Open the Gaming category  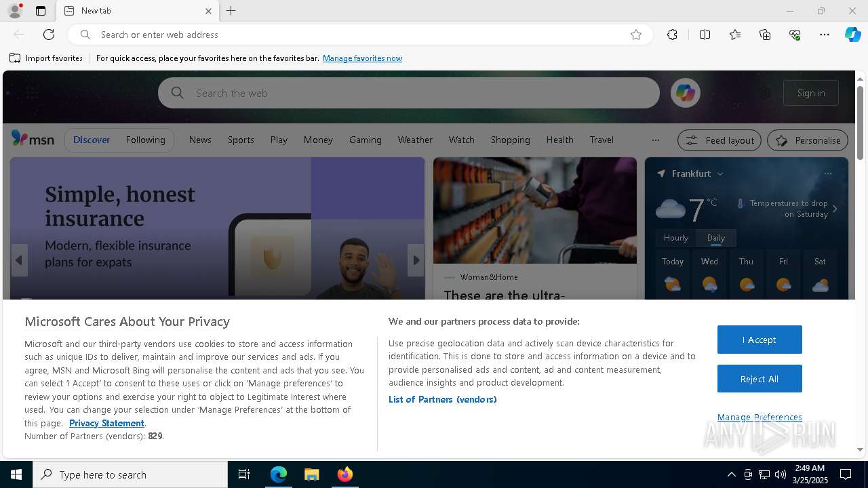pos(366,140)
